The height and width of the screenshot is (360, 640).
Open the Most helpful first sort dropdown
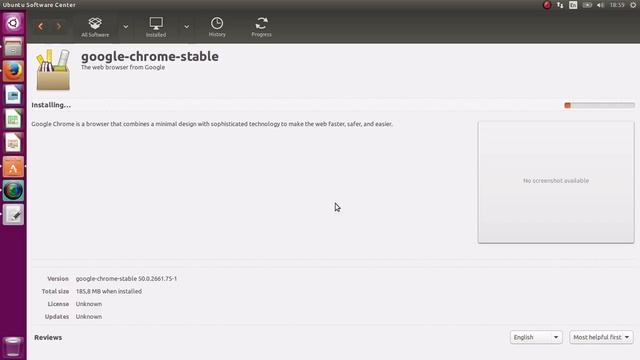pos(601,337)
